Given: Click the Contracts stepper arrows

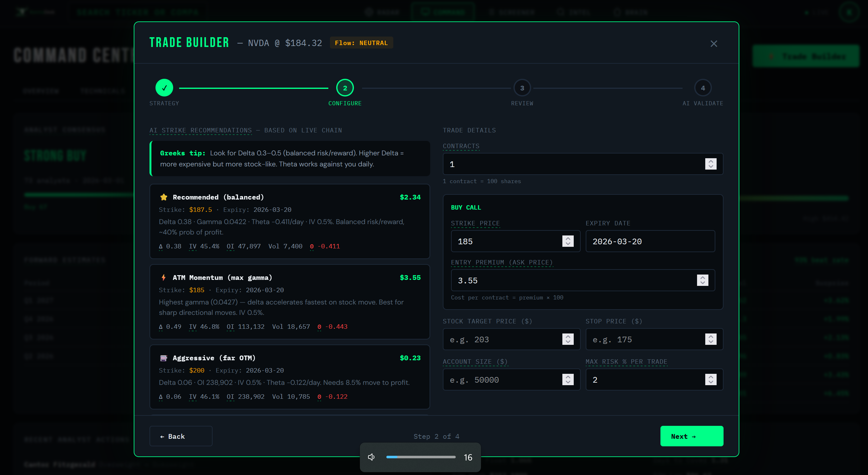Looking at the screenshot, I should tap(711, 164).
